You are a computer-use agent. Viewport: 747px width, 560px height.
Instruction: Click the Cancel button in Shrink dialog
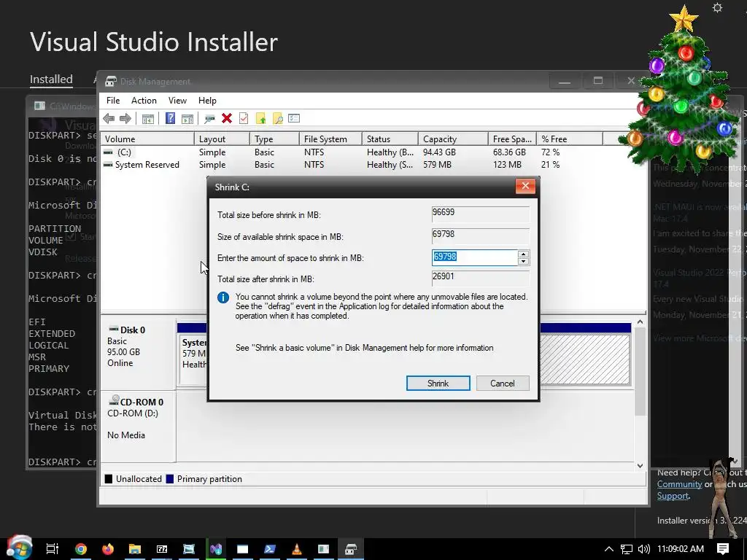point(503,384)
